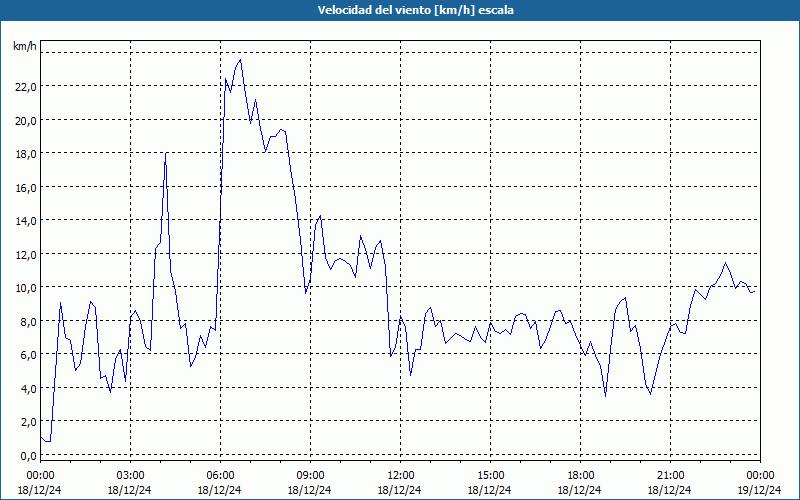Select the '18/12/24' date under 15:00
The height and width of the screenshot is (500, 800).
pyautogui.click(x=490, y=490)
